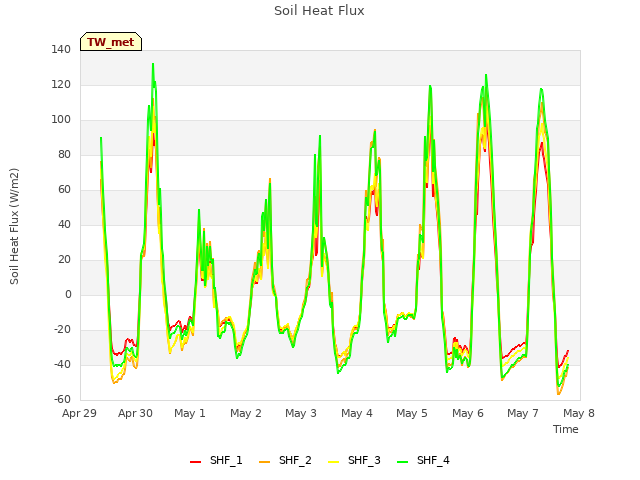Click the May 5 x-axis label
The width and height of the screenshot is (640, 480).
(x=412, y=413)
